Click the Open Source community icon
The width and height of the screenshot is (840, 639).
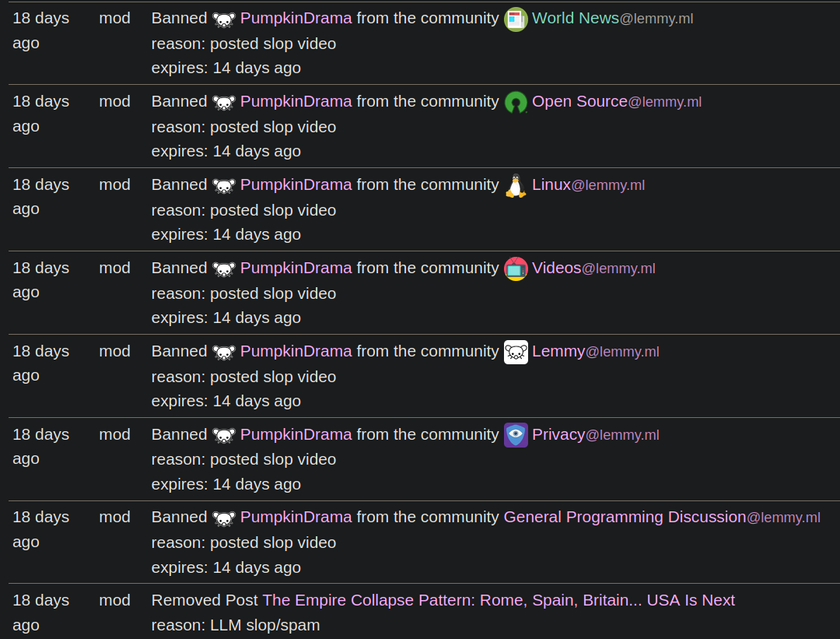point(516,103)
